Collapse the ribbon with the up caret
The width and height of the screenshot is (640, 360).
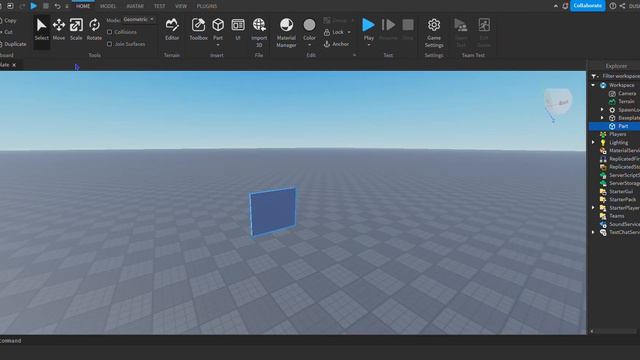pos(556,6)
